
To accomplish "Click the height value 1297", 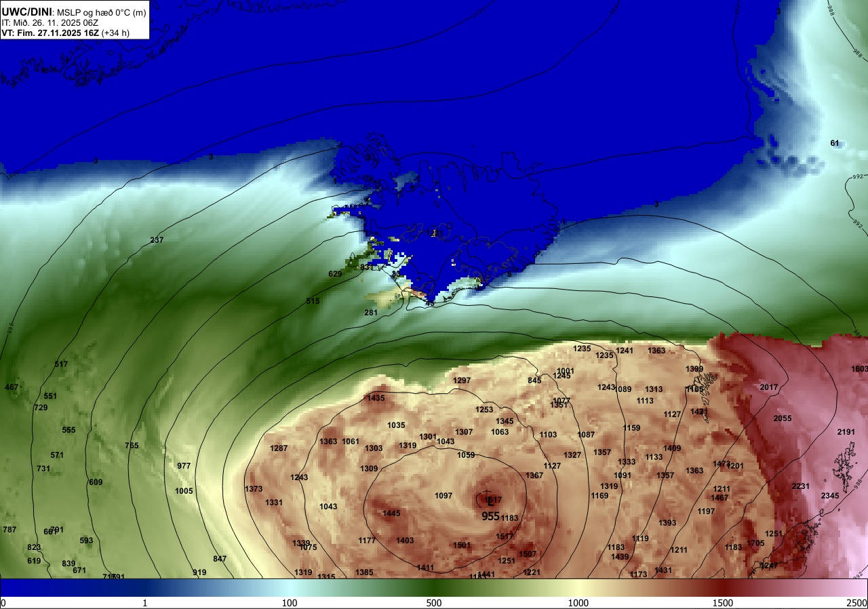I will pyautogui.click(x=462, y=380).
